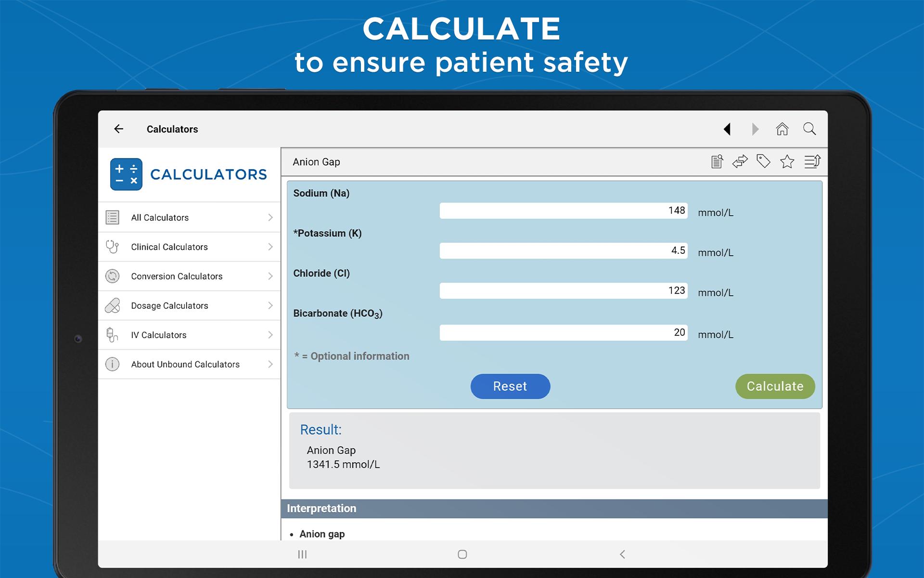924x578 pixels.
Task: Open the outline list icon
Action: [x=812, y=161]
